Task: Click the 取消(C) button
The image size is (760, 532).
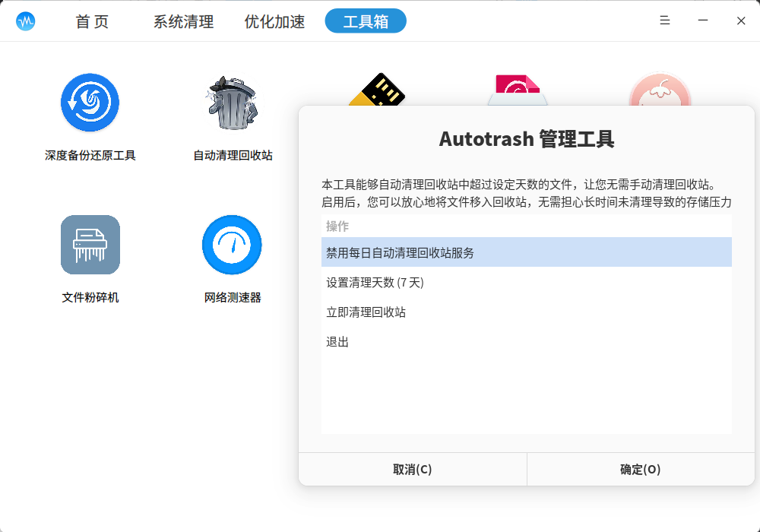Action: tap(413, 469)
